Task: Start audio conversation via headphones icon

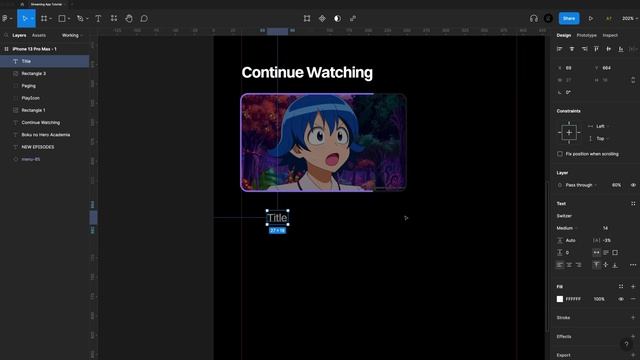Action: click(533, 18)
